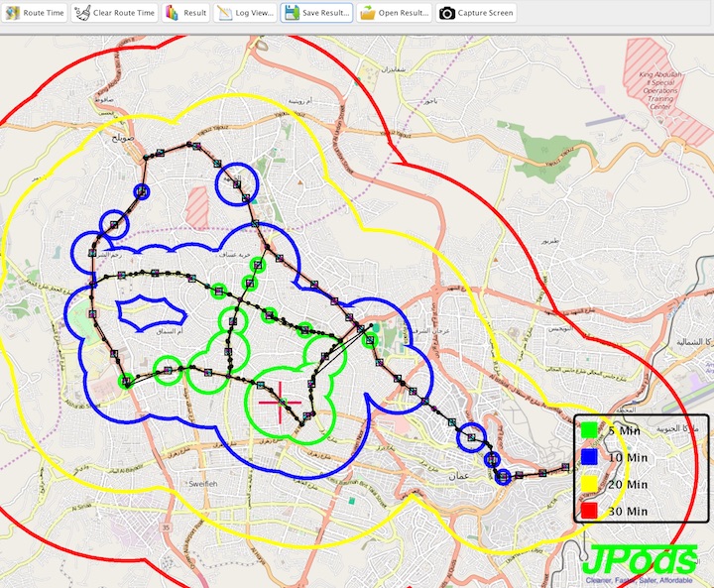Open the Result chart icon
714x588 pixels.
point(172,13)
